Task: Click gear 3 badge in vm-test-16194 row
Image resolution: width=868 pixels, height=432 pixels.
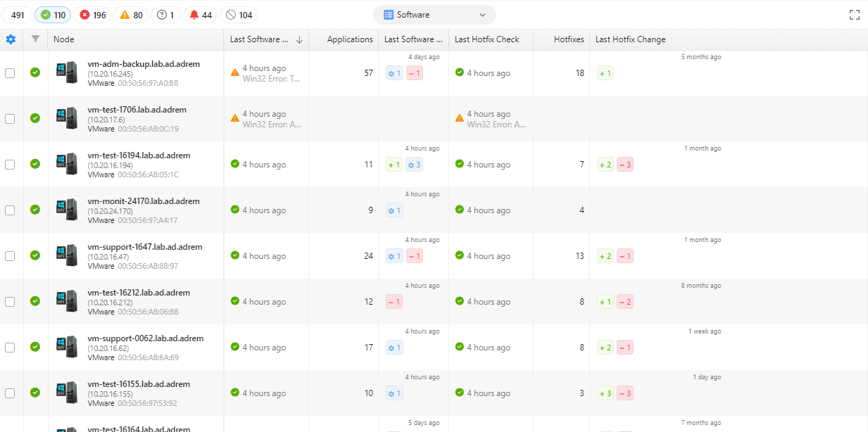Action: (x=415, y=165)
